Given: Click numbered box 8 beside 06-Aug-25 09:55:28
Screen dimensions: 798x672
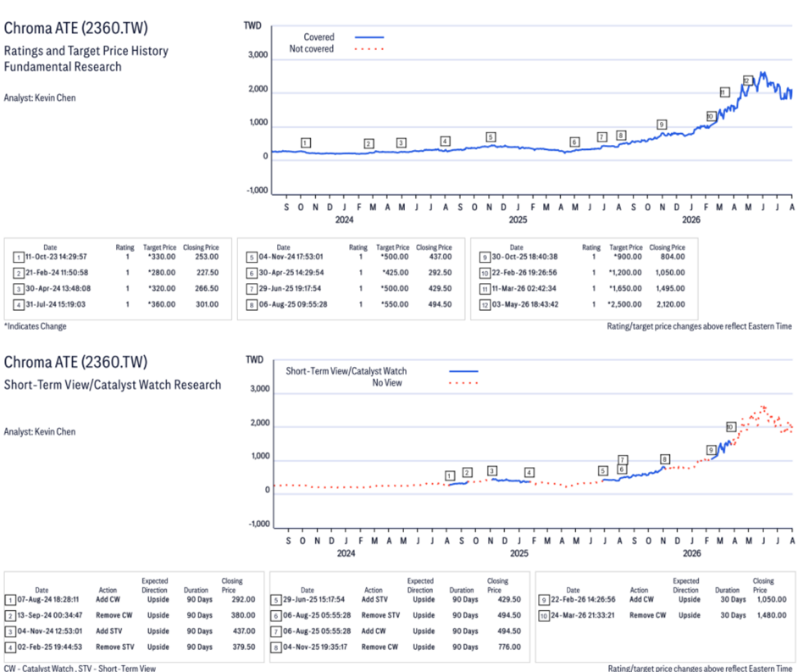Looking at the screenshot, I should [252, 305].
